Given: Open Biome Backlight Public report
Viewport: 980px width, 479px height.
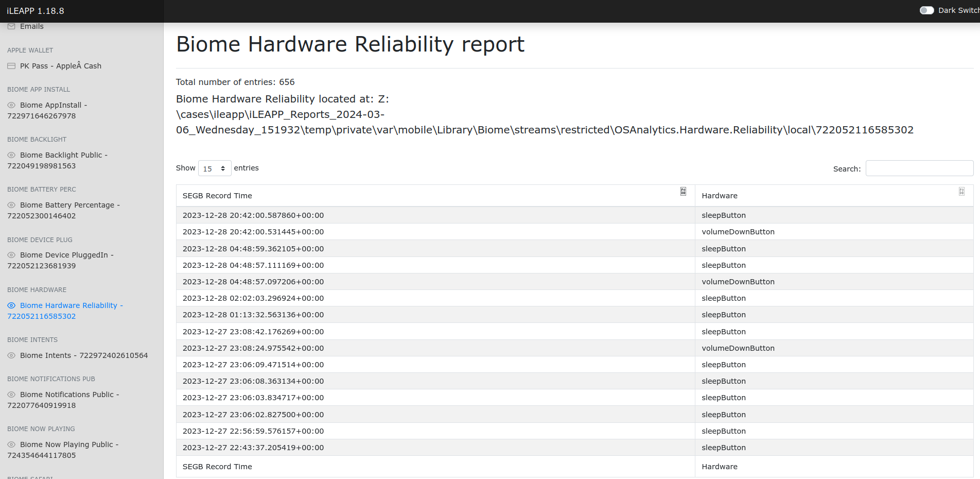Looking at the screenshot, I should pos(57,160).
